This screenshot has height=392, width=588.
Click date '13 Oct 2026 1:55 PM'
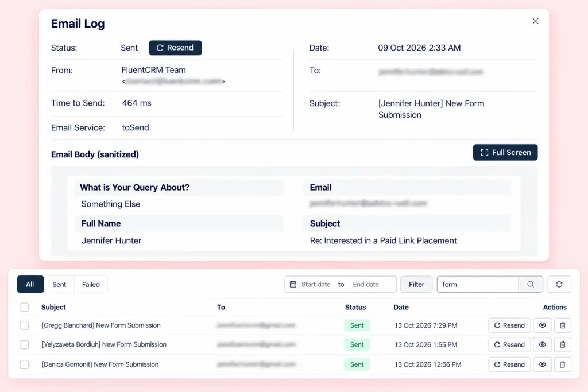425,344
